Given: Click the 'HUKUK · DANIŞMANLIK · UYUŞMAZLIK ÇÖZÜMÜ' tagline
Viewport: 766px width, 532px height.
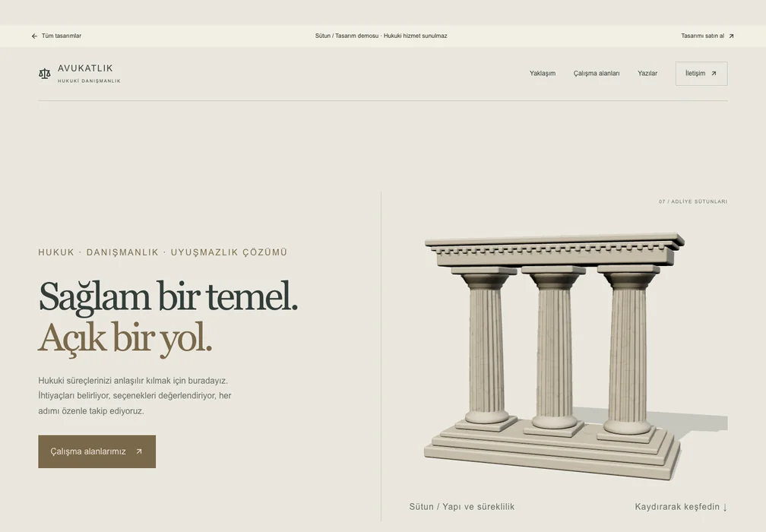Looking at the screenshot, I should (x=163, y=252).
